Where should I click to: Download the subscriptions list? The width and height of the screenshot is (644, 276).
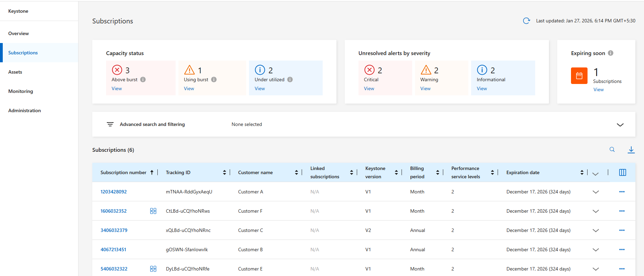(631, 150)
